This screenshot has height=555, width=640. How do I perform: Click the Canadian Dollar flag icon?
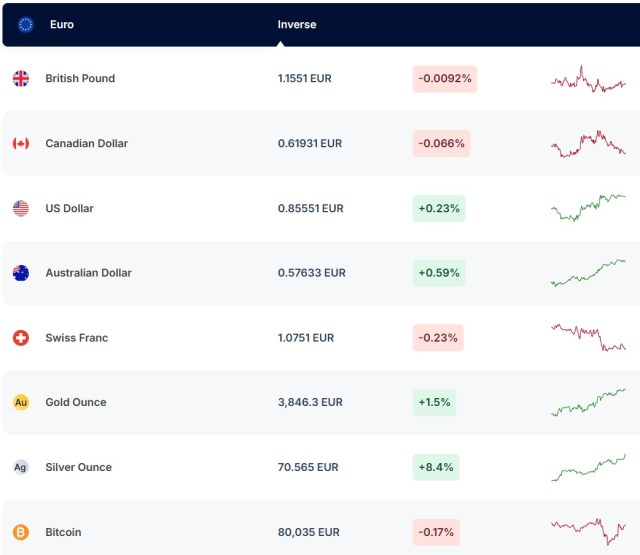click(x=21, y=144)
